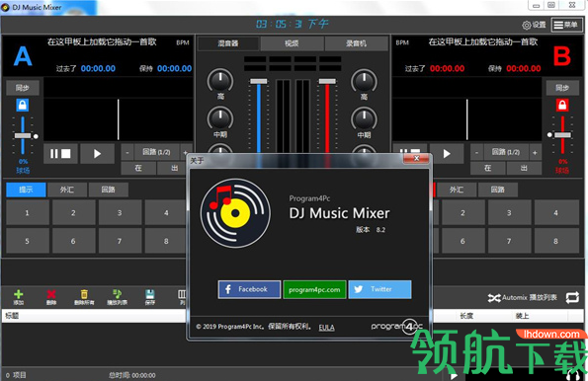The height and width of the screenshot is (381, 588).
Task: Click the playlist length column header
Action: tap(466, 316)
